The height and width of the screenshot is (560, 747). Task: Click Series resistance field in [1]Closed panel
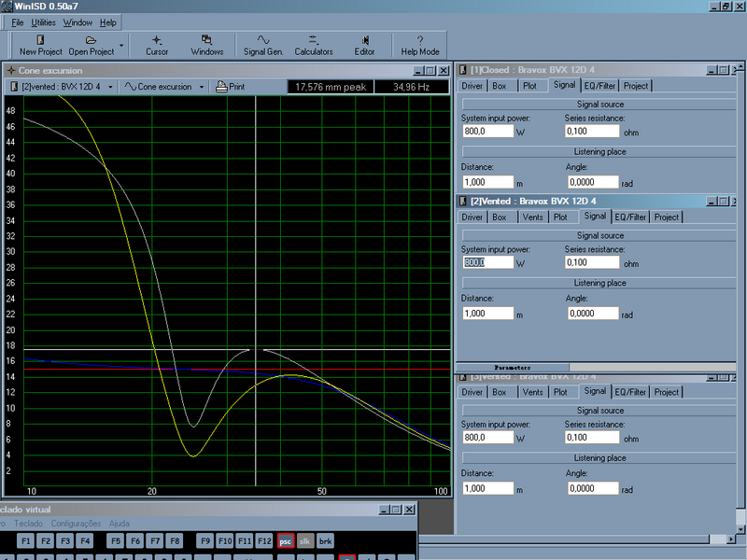point(592,131)
